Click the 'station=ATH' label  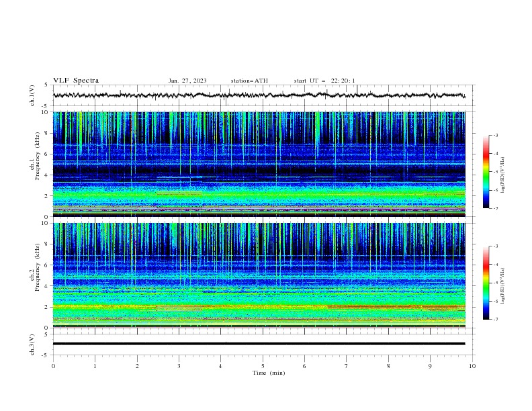tap(249, 81)
